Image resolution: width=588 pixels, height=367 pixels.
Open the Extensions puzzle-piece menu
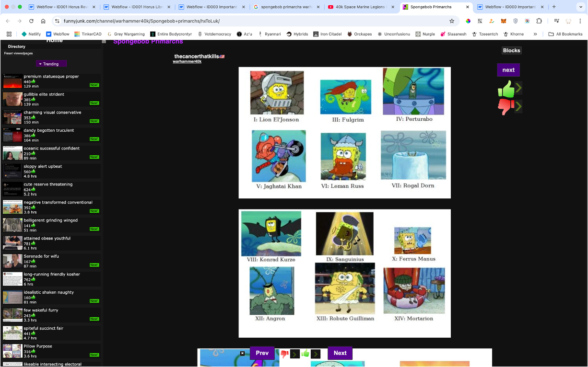[x=539, y=21]
